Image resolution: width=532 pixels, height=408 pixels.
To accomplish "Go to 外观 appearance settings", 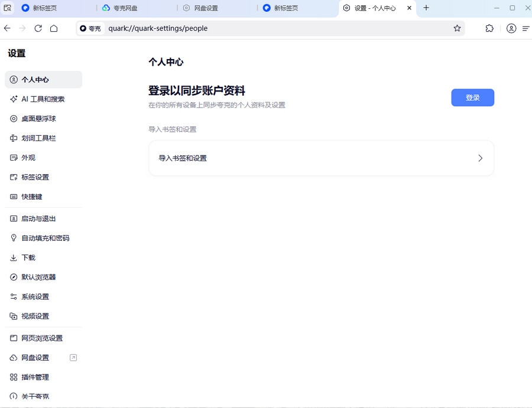I will pyautogui.click(x=28, y=158).
